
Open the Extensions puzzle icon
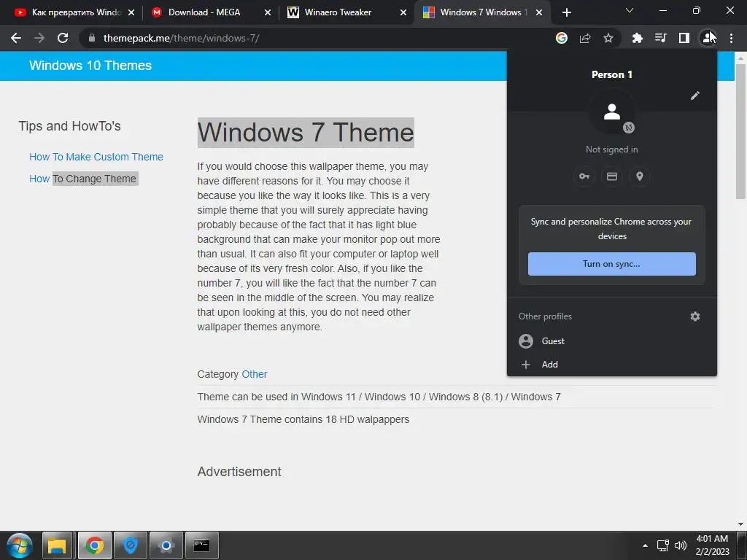coord(637,38)
